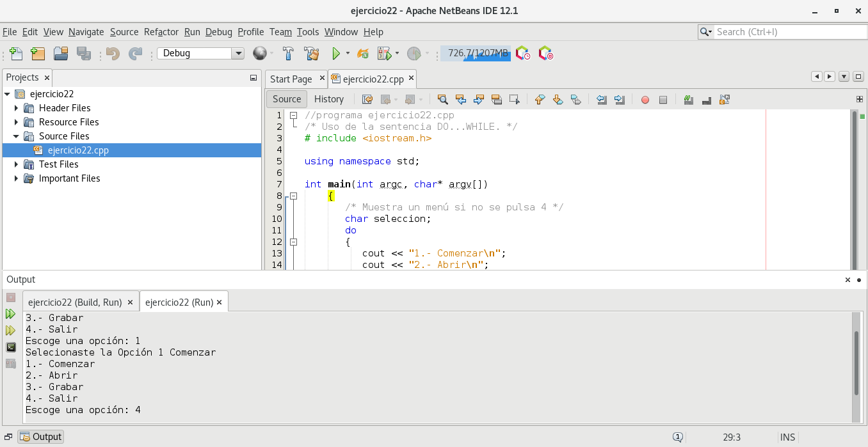This screenshot has width=868, height=447.
Task: Run the project with green play button
Action: click(335, 54)
